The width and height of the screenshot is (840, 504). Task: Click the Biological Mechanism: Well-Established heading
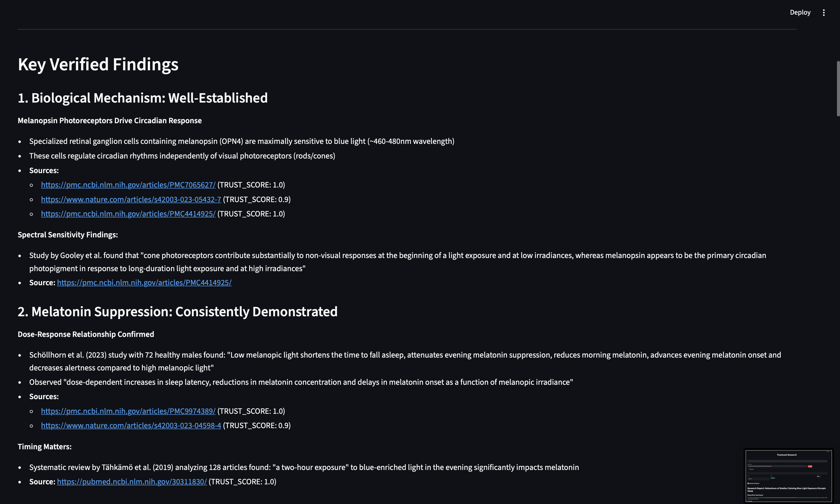coord(143,98)
